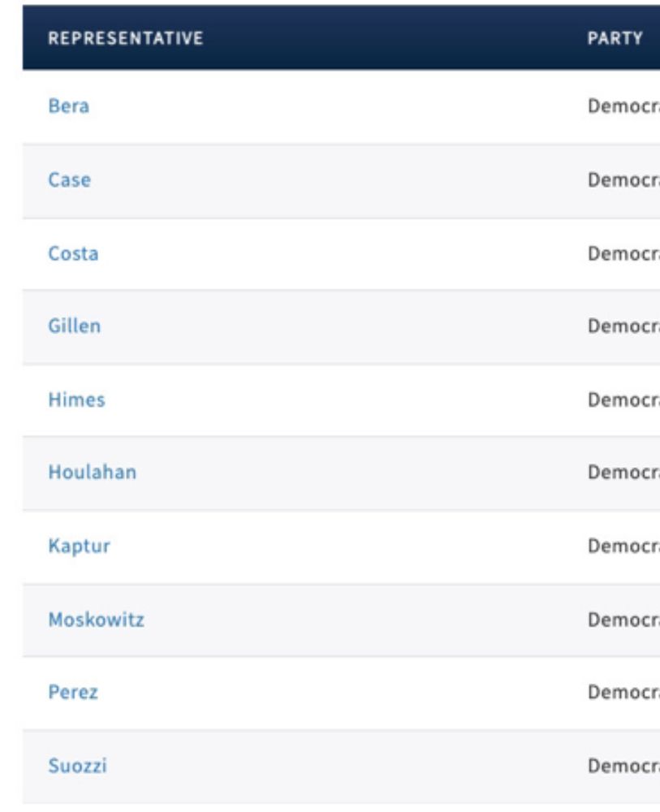Sort by the Representative column header
The image size is (660, 812).
(x=125, y=38)
